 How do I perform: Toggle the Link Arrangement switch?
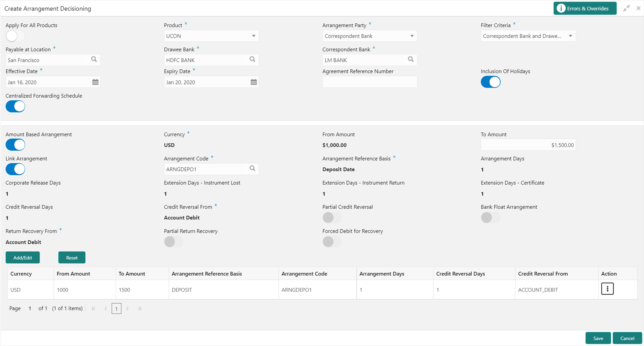click(x=15, y=169)
